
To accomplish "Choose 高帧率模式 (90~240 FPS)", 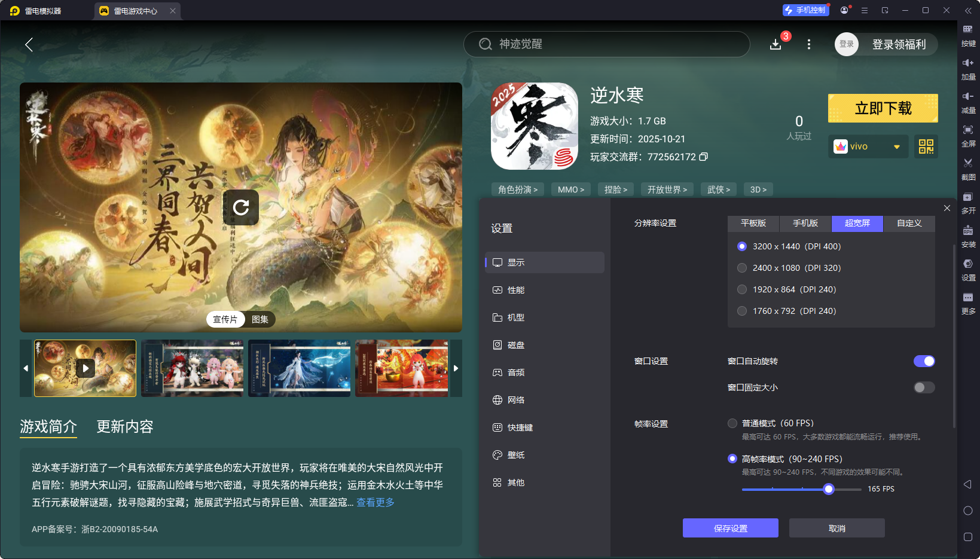I will (x=732, y=459).
